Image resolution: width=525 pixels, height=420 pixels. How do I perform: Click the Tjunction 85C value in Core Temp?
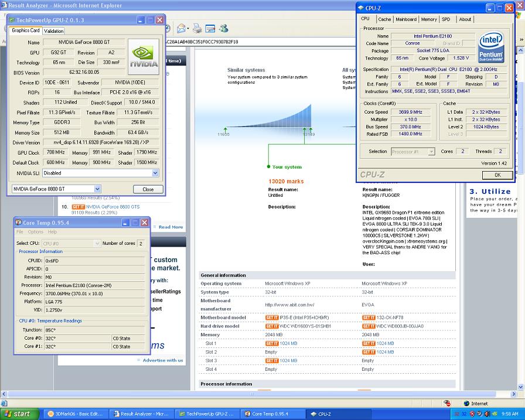[95, 330]
